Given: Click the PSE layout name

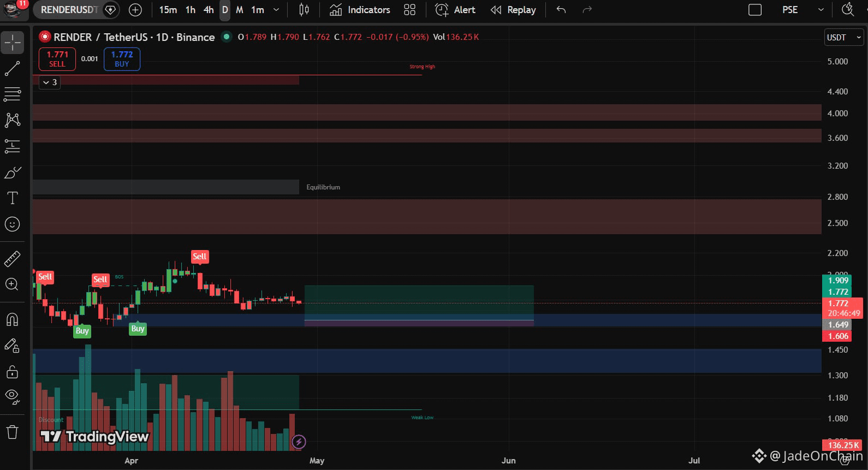Looking at the screenshot, I should pyautogui.click(x=790, y=10).
